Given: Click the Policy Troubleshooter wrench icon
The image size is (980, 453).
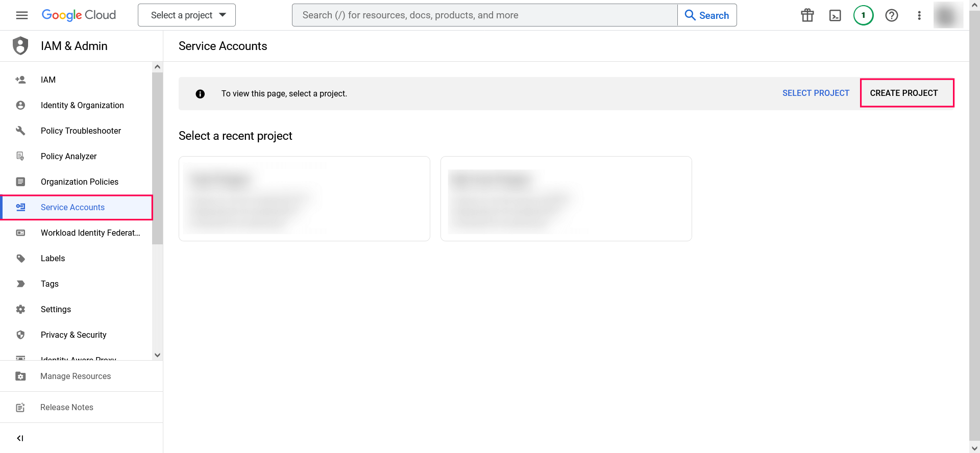Looking at the screenshot, I should [x=20, y=131].
